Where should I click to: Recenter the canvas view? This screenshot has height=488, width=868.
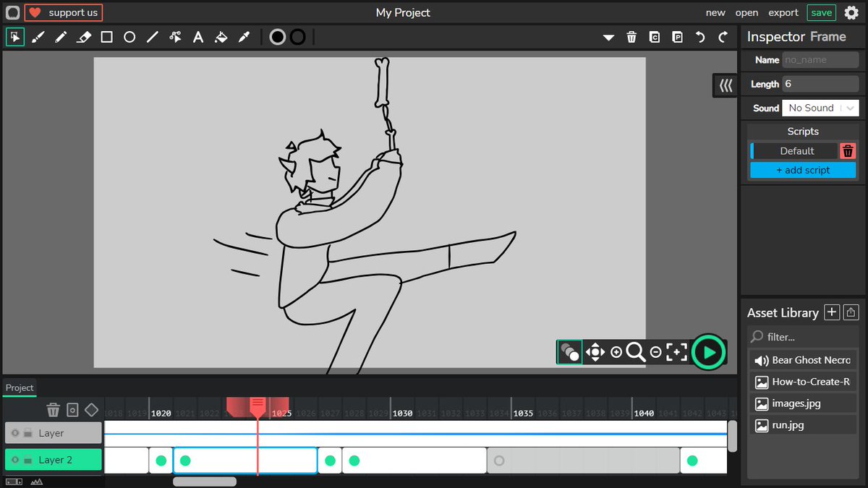[x=677, y=352]
